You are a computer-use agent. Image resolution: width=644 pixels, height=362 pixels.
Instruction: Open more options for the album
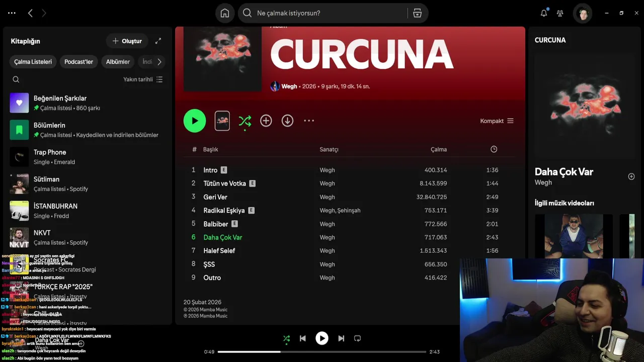click(309, 121)
